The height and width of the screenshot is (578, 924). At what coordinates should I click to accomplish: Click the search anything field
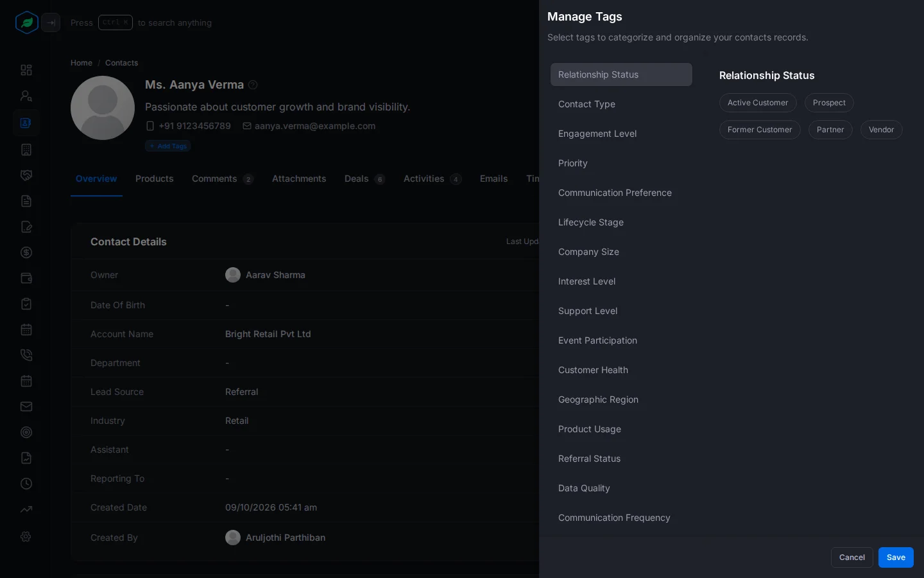(x=141, y=22)
